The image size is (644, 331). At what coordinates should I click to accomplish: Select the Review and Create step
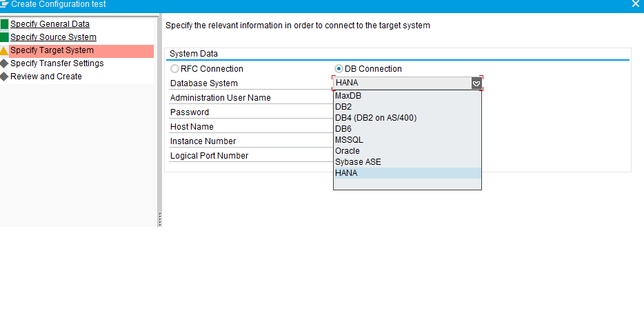click(46, 77)
